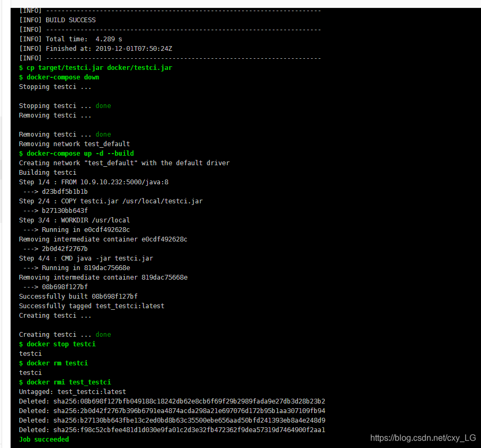
Task: Click the 'docker-compose down' command line
Action: pyautogui.click(x=59, y=77)
